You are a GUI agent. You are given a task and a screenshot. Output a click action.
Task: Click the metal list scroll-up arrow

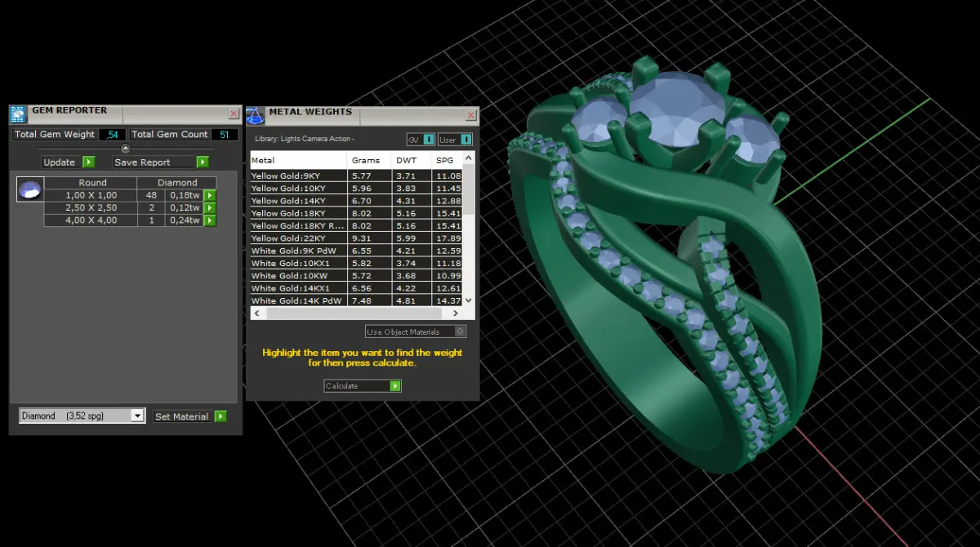click(x=468, y=158)
